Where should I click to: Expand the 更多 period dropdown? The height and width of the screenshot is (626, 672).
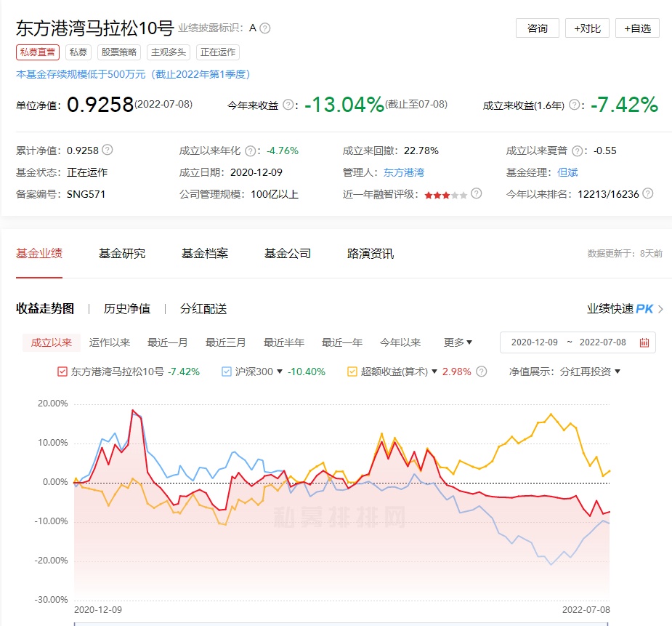point(458,342)
